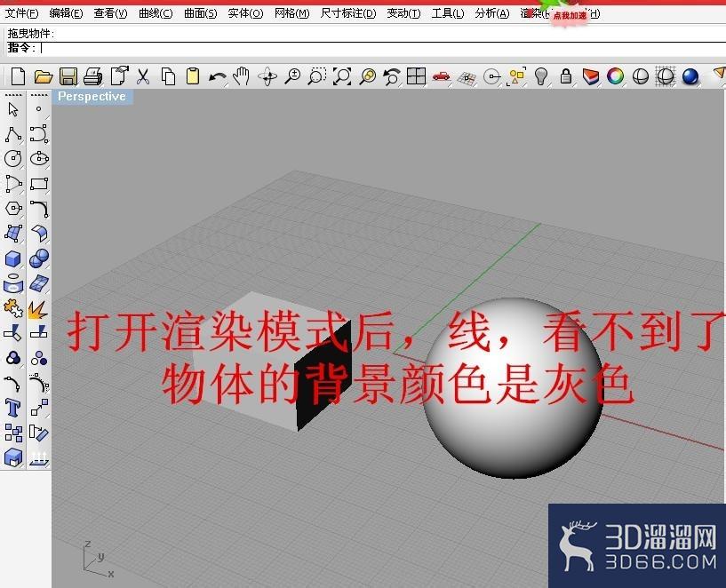Choose the selection arrow tool
Viewport: 726px width, 588px height.
click(x=13, y=109)
